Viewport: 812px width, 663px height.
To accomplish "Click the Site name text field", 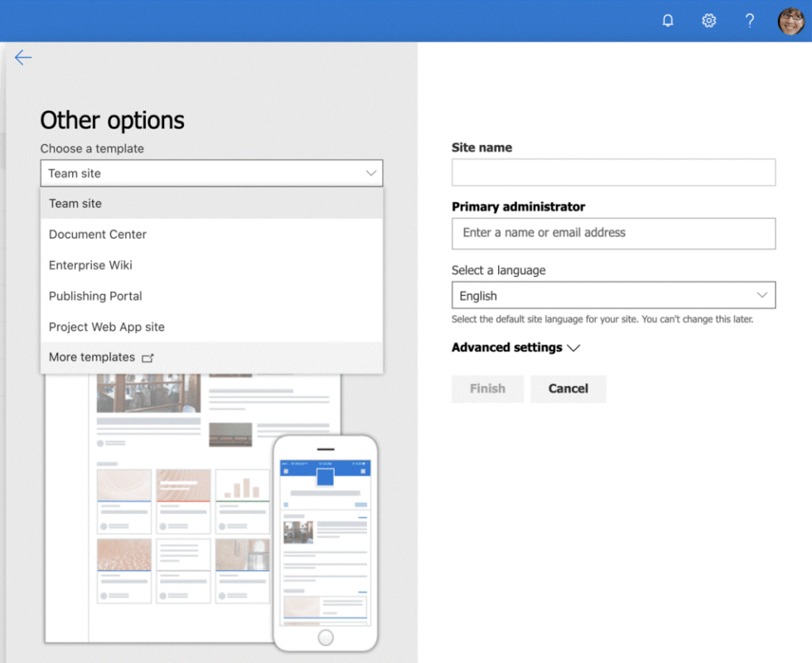I will pos(613,172).
